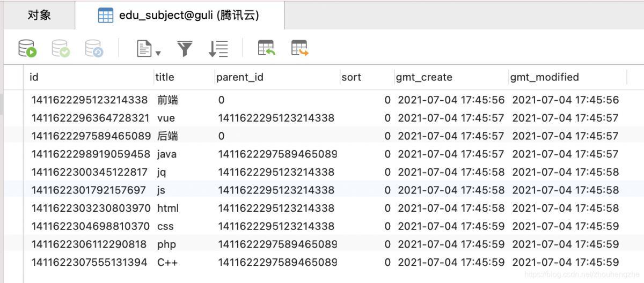Screen dimensions: 644x283
Task: Select id cell 1411622303230803970
Action: [x=91, y=208]
